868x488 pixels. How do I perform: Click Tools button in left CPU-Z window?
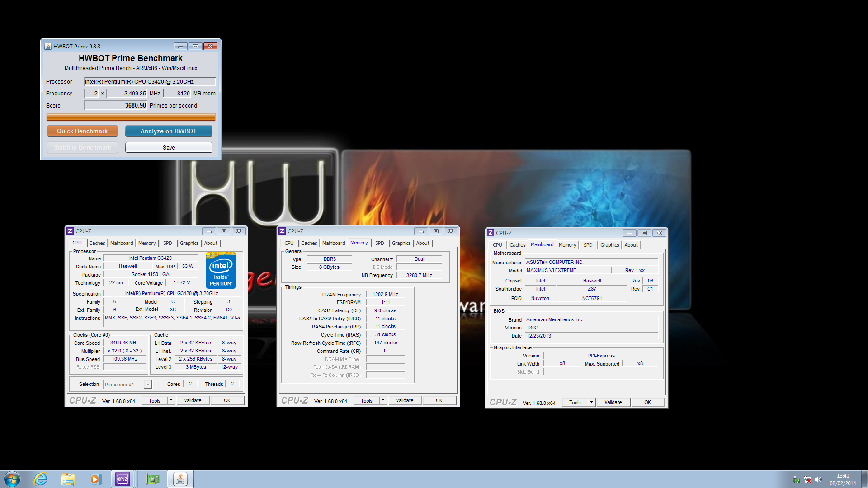(155, 400)
